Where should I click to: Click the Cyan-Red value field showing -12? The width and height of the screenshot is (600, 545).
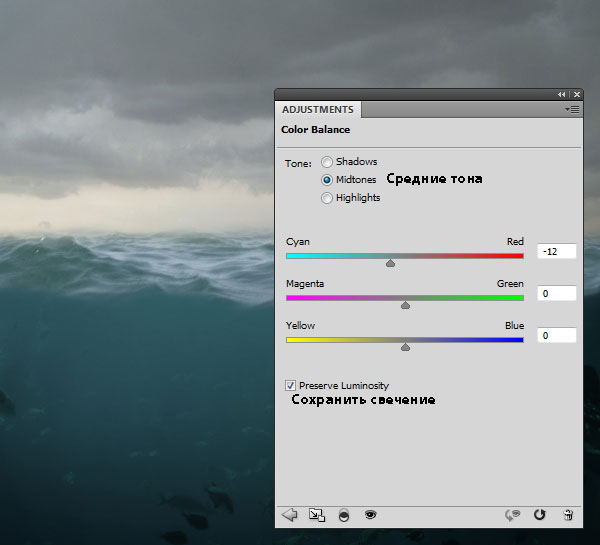coord(556,251)
